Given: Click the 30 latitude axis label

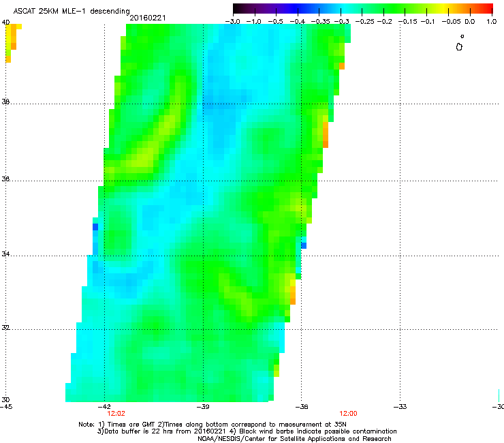Looking at the screenshot, I should click(x=5, y=399).
